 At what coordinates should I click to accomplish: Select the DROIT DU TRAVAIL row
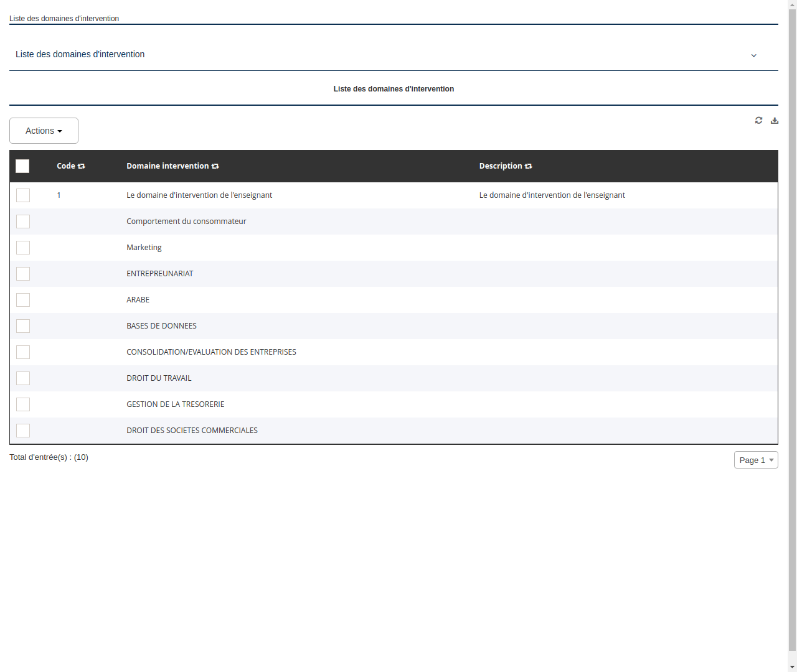tap(22, 378)
